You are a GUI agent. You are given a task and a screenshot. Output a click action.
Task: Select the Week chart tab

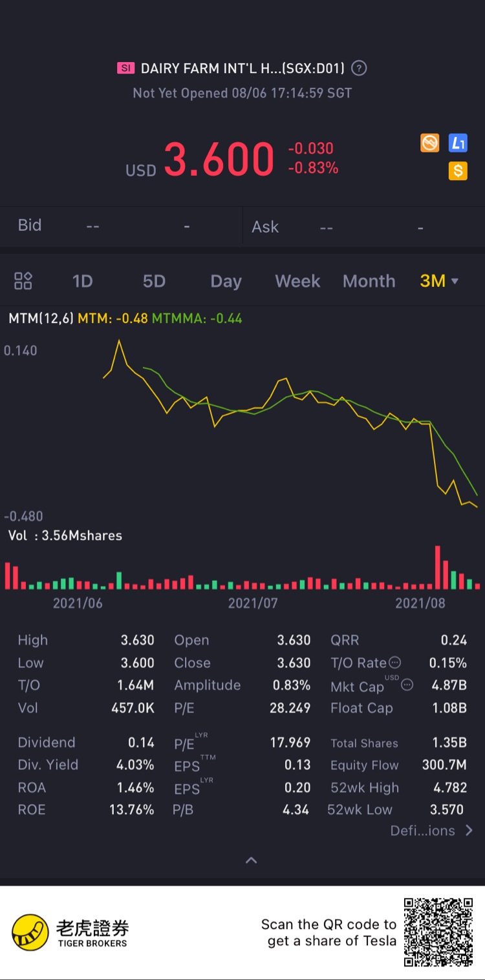[297, 281]
